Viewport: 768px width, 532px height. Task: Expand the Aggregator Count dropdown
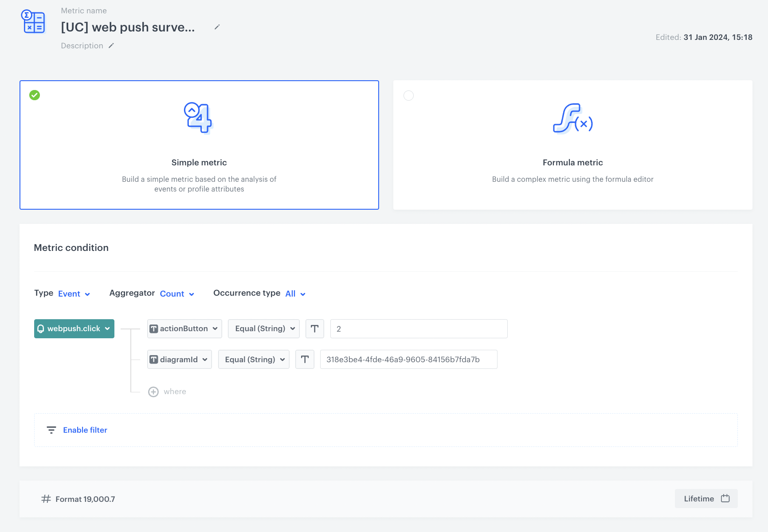[x=177, y=294]
